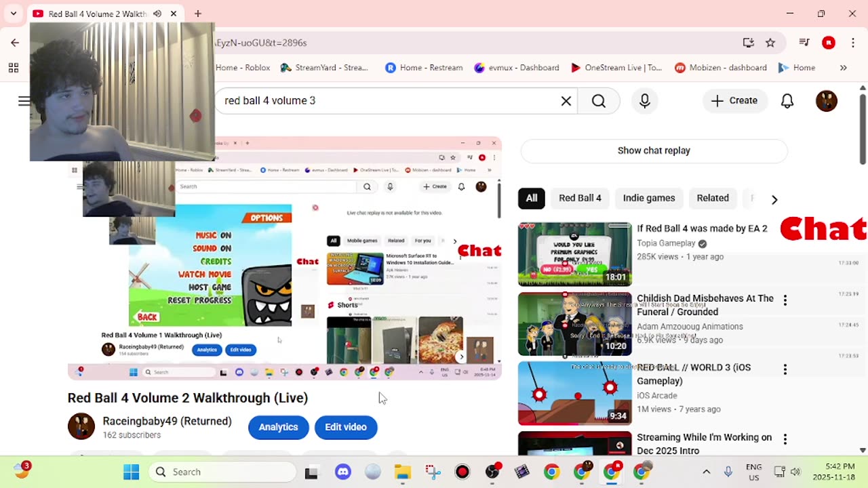This screenshot has width=868, height=488.
Task: Expand the Chrome tab search dropdown
Action: (x=14, y=14)
